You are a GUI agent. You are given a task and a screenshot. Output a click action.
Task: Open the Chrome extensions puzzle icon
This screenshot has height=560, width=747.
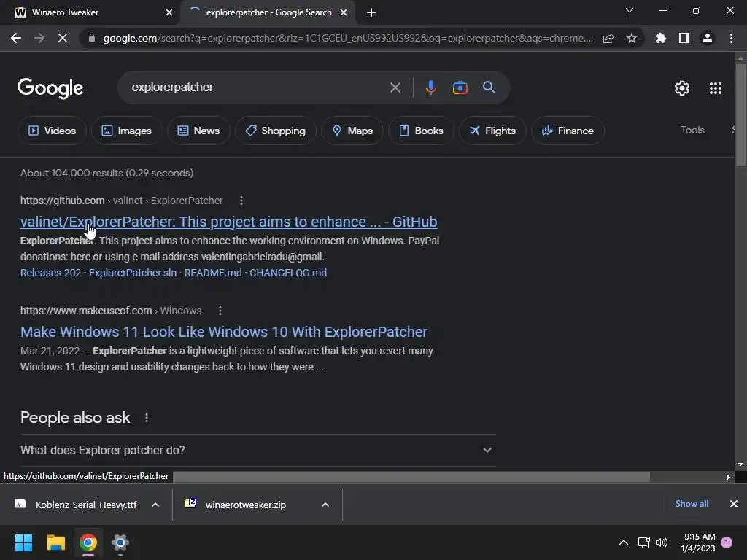(x=661, y=38)
